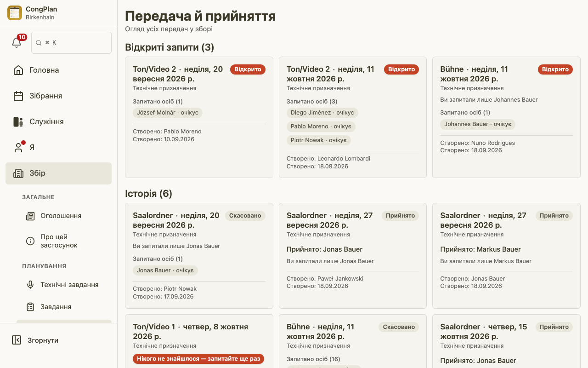Focus the search field in sidebar
This screenshot has width=588, height=368.
point(71,43)
